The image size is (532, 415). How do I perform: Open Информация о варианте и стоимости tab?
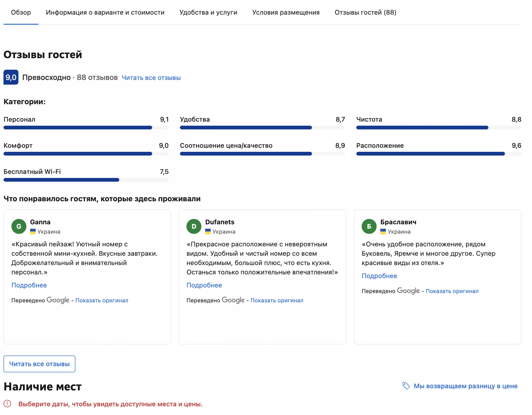(x=105, y=12)
